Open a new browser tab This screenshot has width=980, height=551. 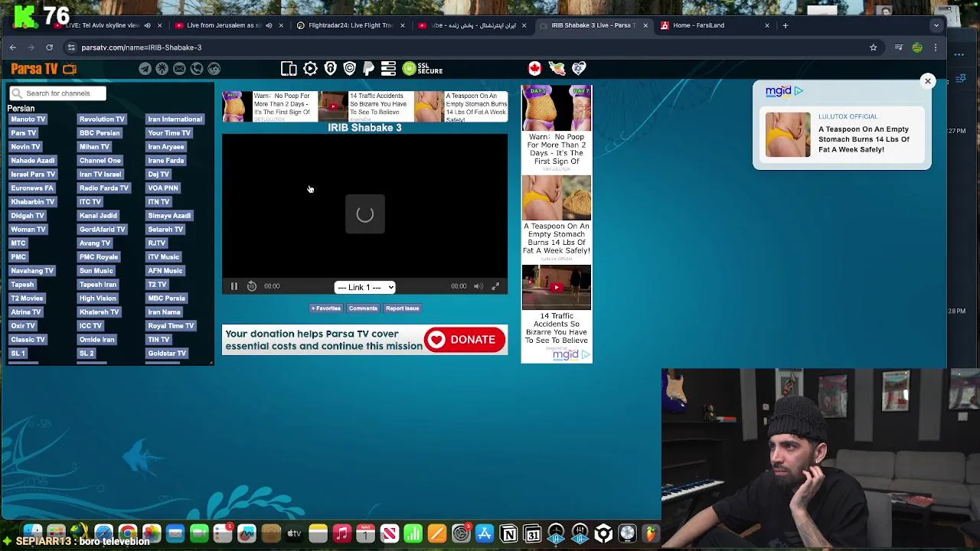785,25
